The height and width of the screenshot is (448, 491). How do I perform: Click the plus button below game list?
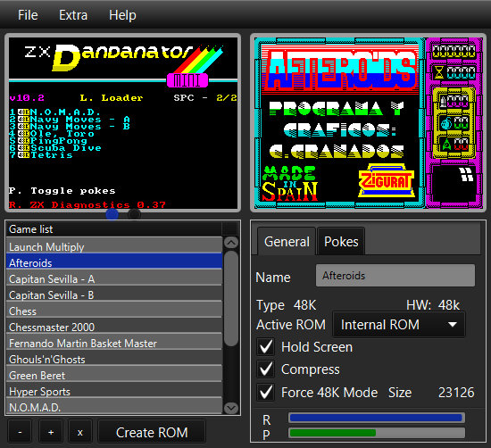tap(51, 432)
